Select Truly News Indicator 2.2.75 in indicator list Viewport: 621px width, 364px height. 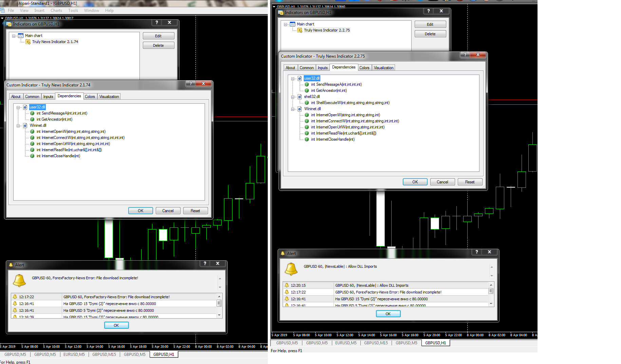pos(327,30)
